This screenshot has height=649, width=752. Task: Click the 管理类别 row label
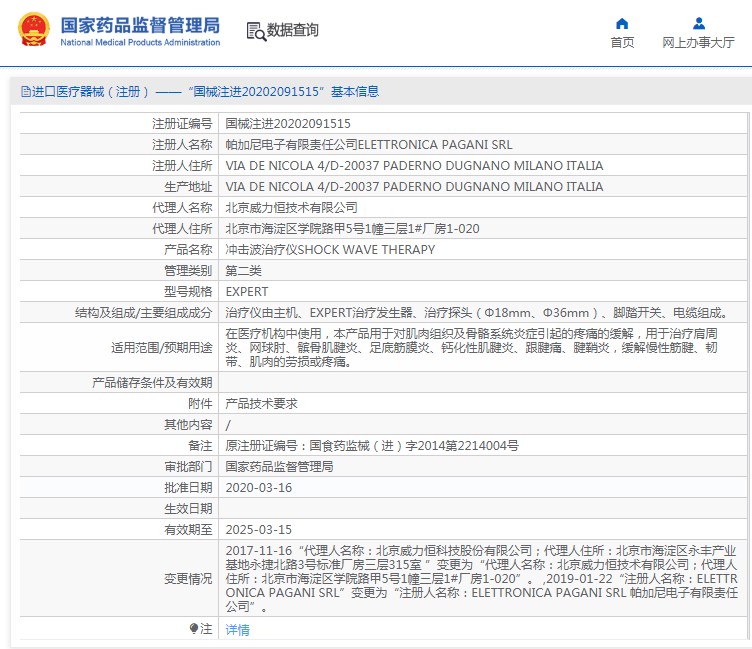pos(188,271)
